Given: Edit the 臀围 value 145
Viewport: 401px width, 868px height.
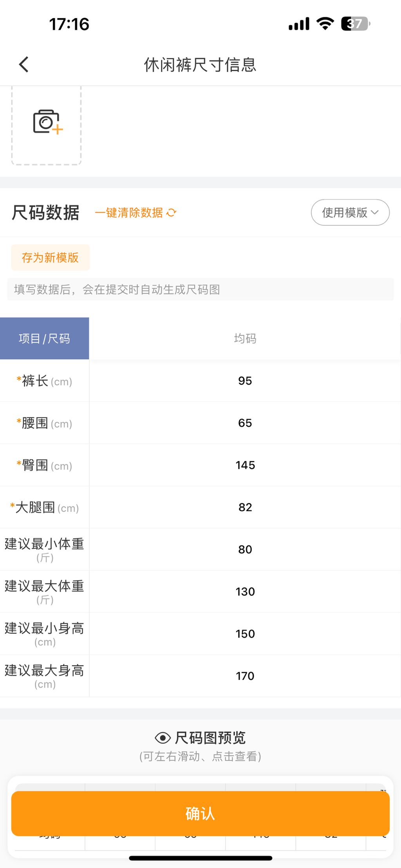Looking at the screenshot, I should click(245, 465).
